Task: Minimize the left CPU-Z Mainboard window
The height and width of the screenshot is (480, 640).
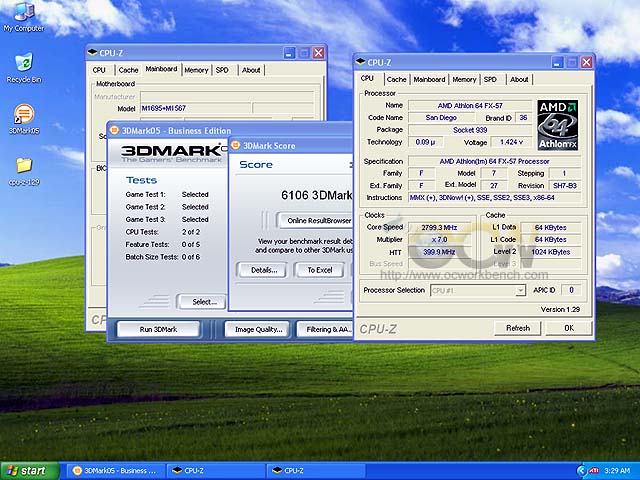Action: tap(289, 53)
